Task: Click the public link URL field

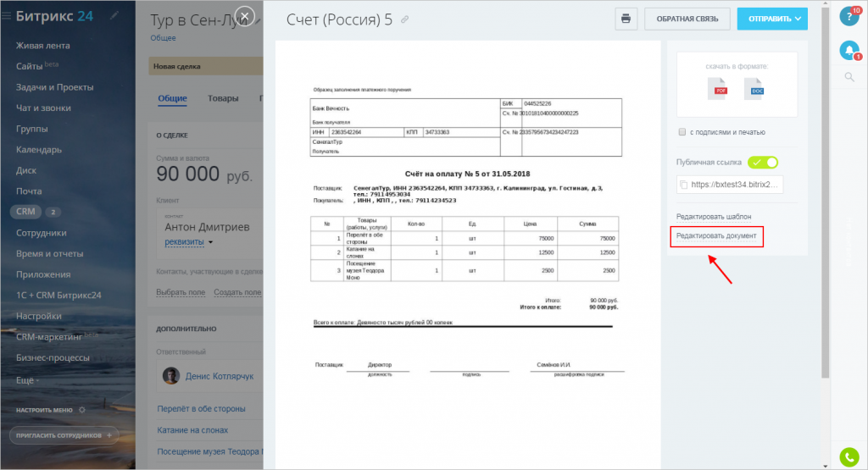Action: (730, 185)
